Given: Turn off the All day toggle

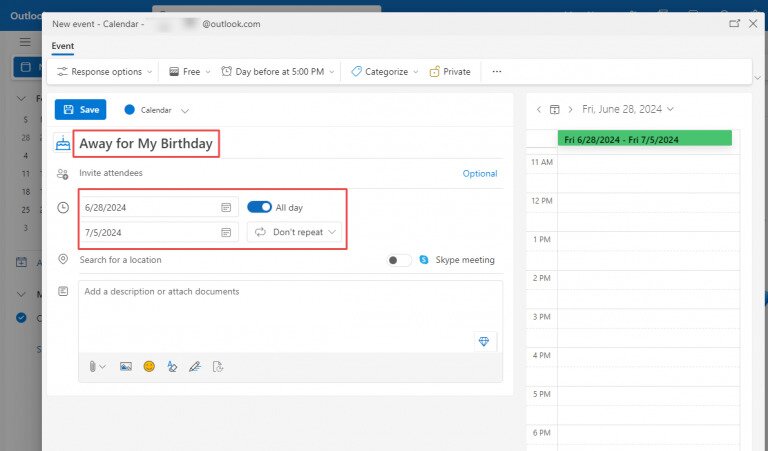Looking at the screenshot, I should click(259, 207).
